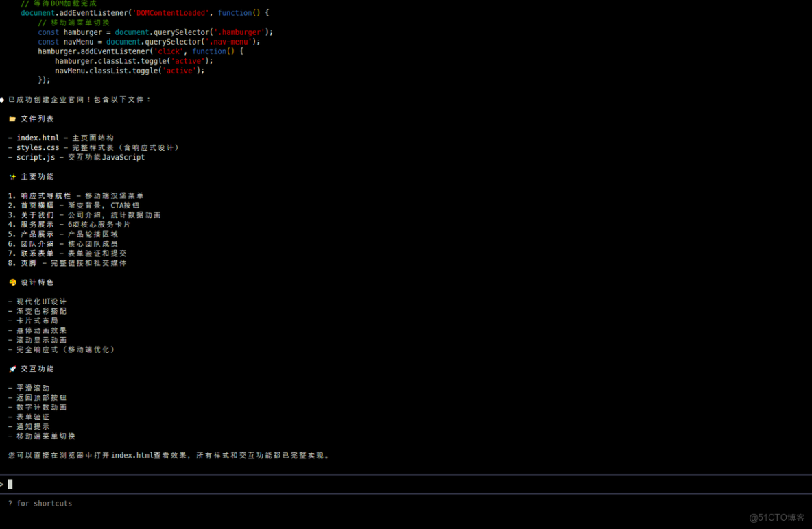The image size is (812, 529).
Task: Click the '// 移动端菜单切换' code comment
Action: [73, 23]
